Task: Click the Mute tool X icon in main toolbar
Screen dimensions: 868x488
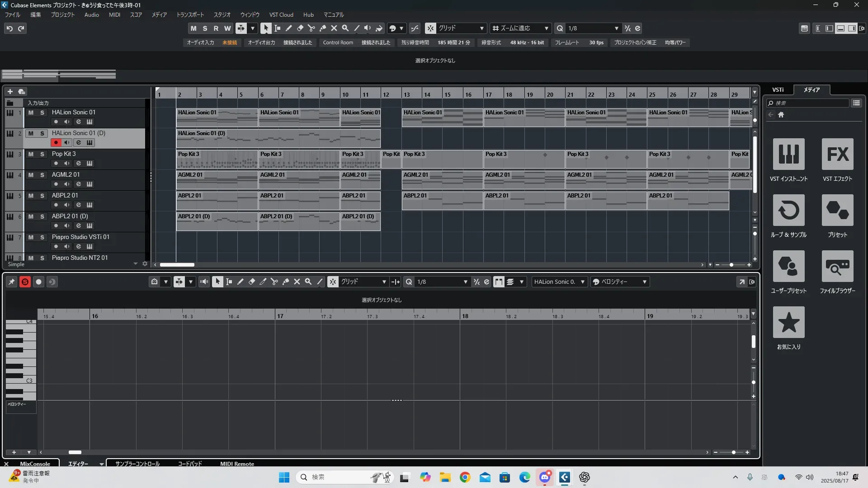Action: coord(334,28)
